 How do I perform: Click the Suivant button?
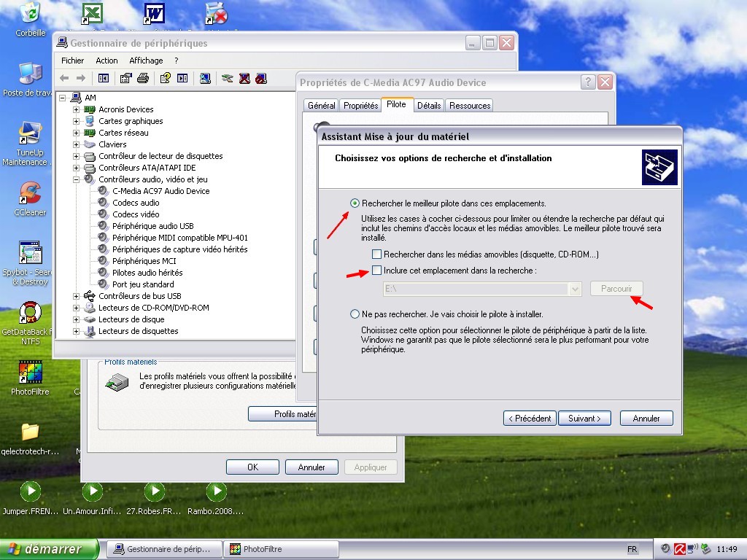[x=584, y=419]
